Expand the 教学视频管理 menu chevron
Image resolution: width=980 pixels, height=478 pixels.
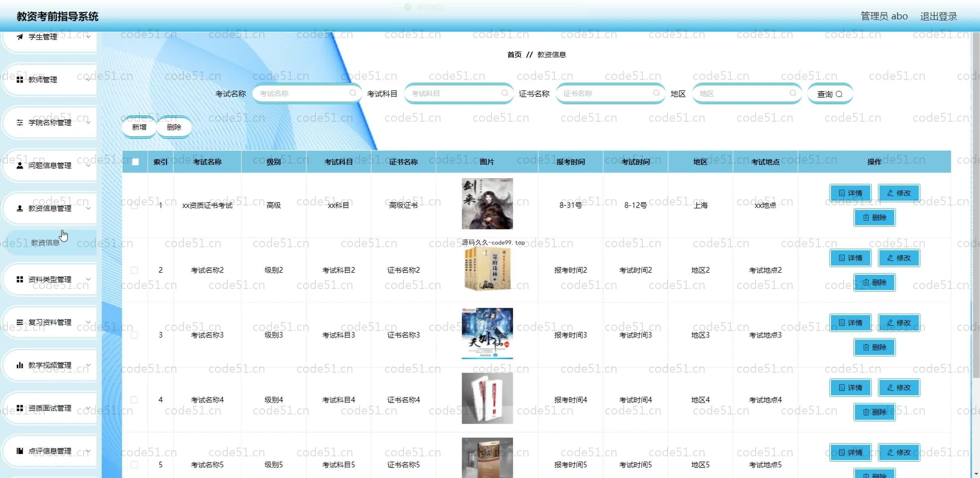pos(88,365)
